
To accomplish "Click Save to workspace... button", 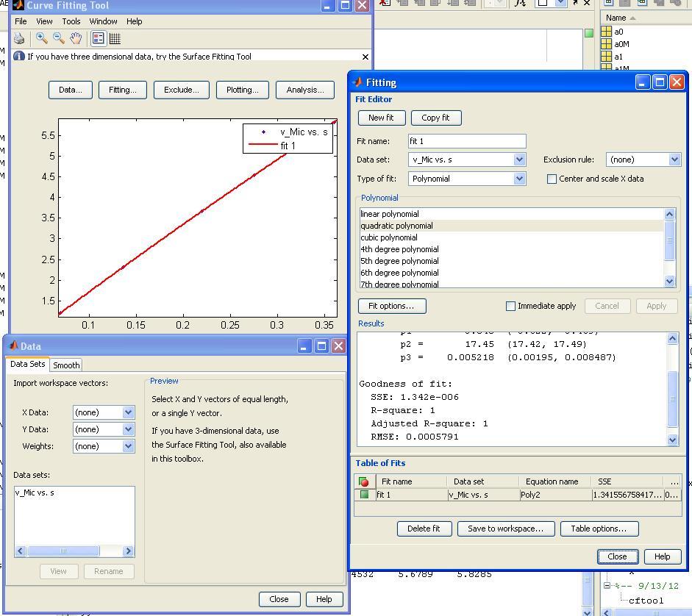I will click(506, 529).
